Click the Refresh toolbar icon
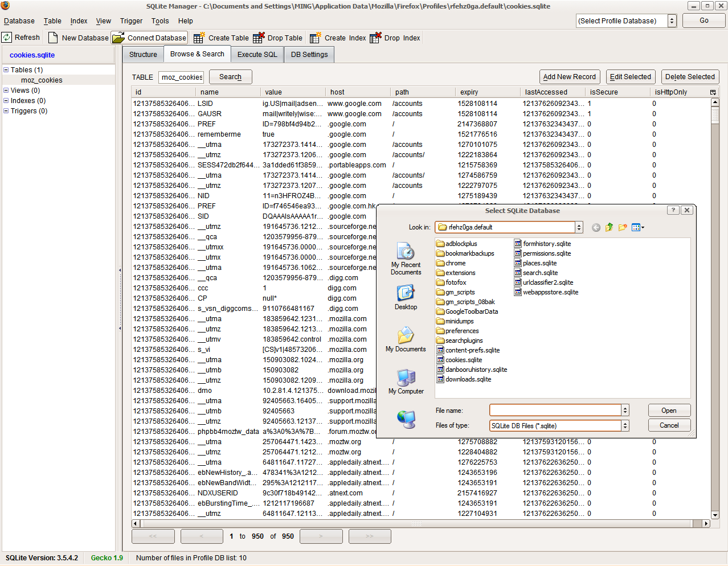The image size is (728, 566). [7, 38]
